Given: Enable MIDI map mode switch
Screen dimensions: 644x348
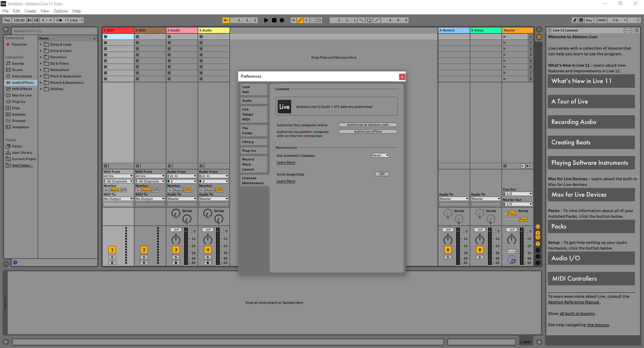Looking at the screenshot, I should pos(602,20).
